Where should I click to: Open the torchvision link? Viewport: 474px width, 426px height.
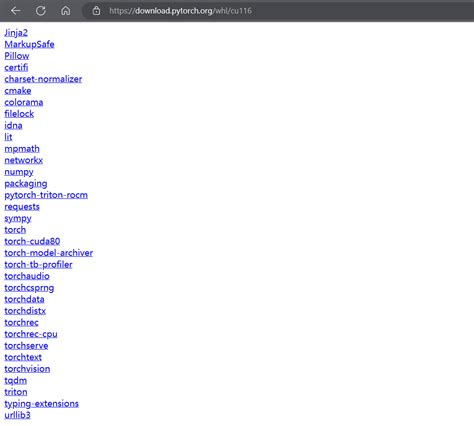[x=27, y=369]
